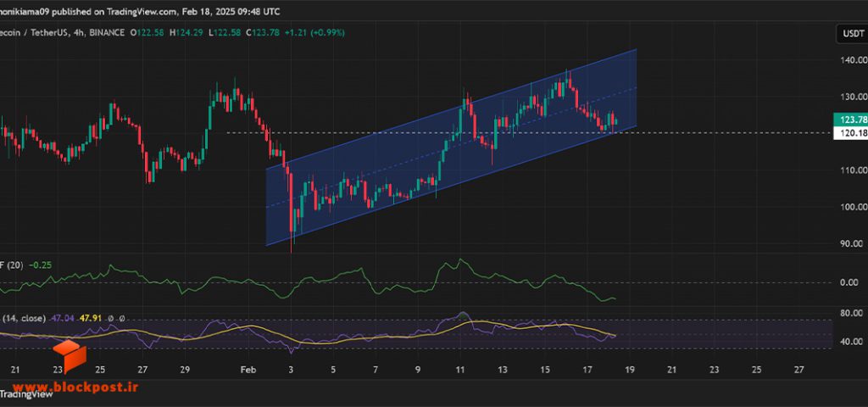Click the 7 date label on the time axis
The height and width of the screenshot is (407, 868).
pos(376,370)
